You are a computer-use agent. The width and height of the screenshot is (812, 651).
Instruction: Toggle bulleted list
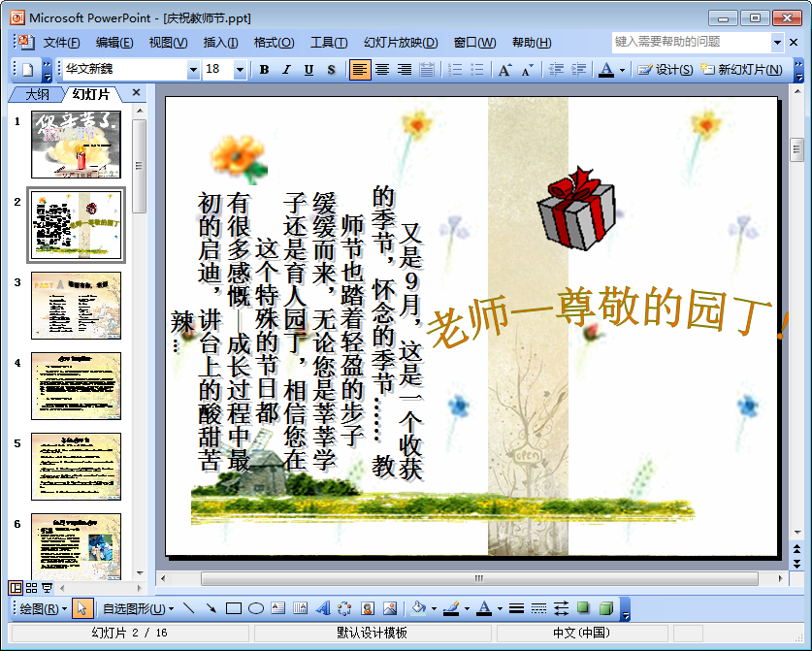click(477, 70)
